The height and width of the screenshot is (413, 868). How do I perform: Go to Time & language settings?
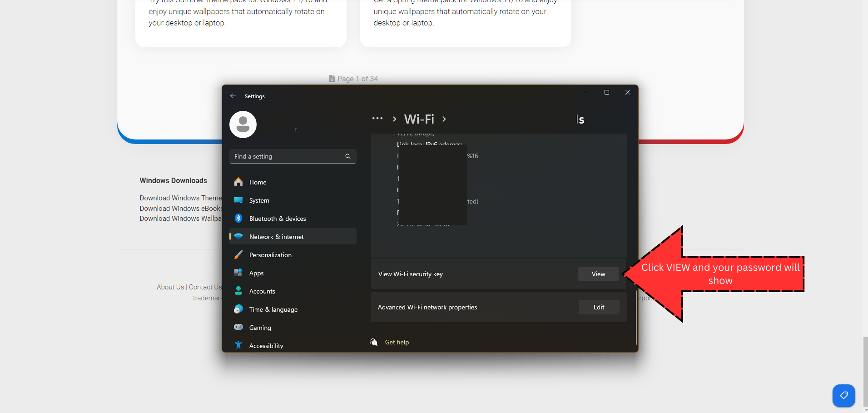click(293, 309)
